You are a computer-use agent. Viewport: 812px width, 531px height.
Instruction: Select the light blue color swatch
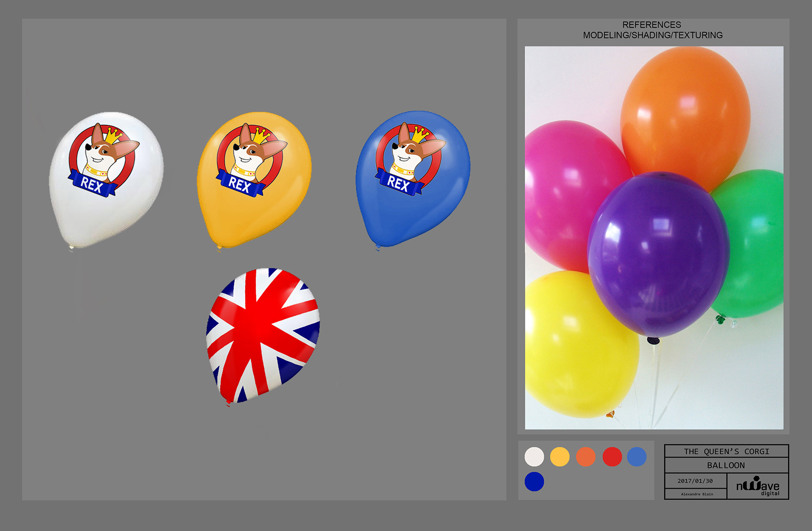[x=637, y=457]
